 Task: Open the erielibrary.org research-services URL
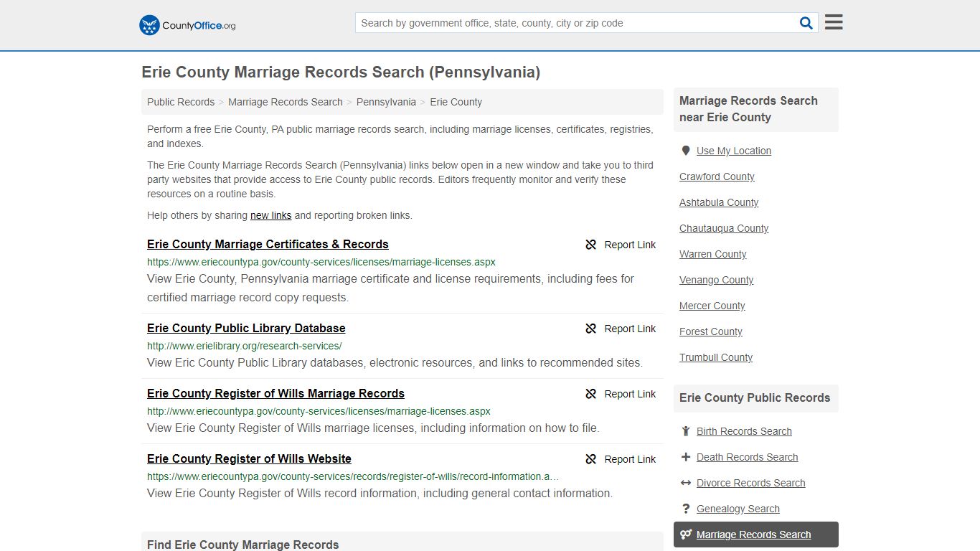(x=245, y=346)
